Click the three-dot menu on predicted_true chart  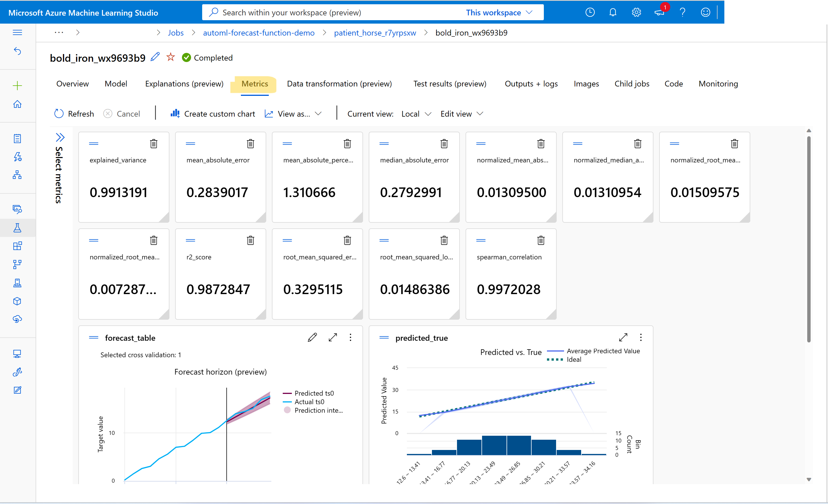click(x=641, y=337)
